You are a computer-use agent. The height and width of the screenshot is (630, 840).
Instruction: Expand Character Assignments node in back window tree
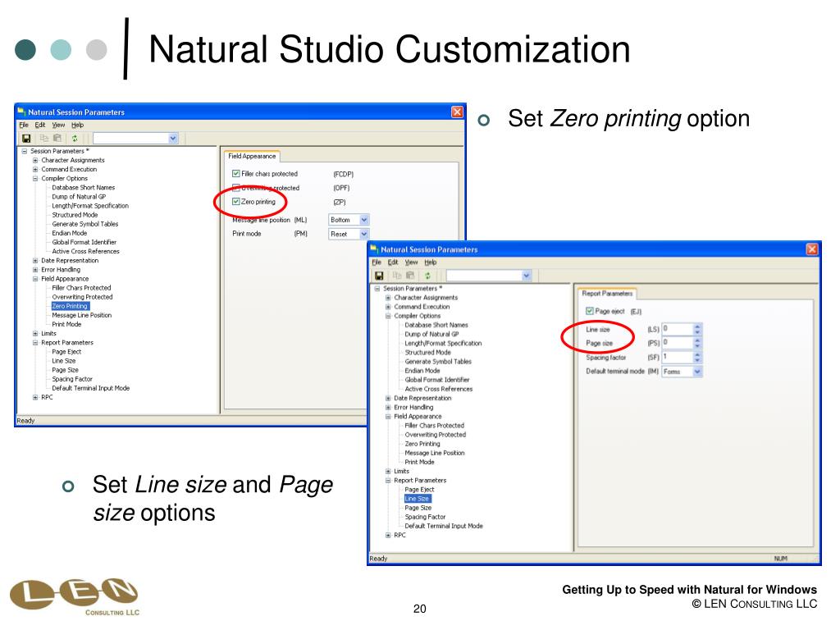click(35, 160)
